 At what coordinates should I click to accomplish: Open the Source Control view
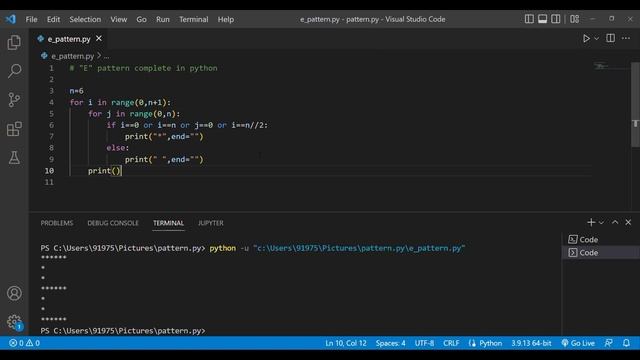point(14,100)
